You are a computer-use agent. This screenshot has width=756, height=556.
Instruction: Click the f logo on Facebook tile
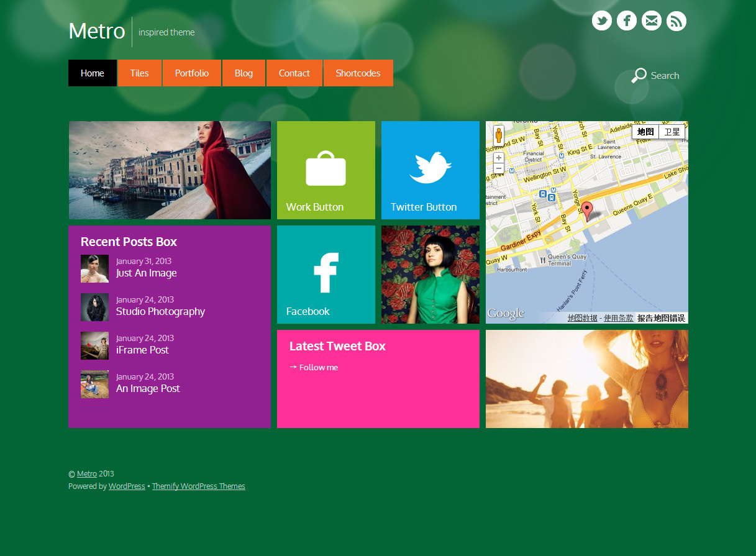point(326,273)
